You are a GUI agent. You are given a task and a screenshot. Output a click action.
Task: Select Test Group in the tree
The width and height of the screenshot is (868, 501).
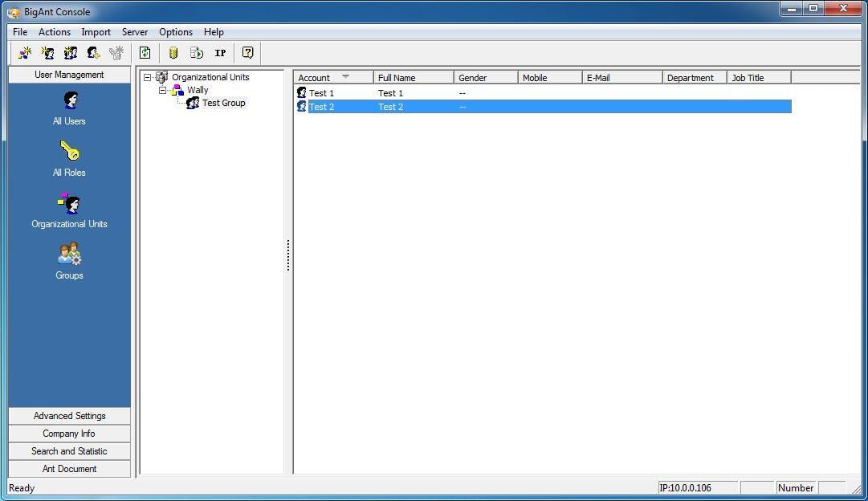point(223,103)
